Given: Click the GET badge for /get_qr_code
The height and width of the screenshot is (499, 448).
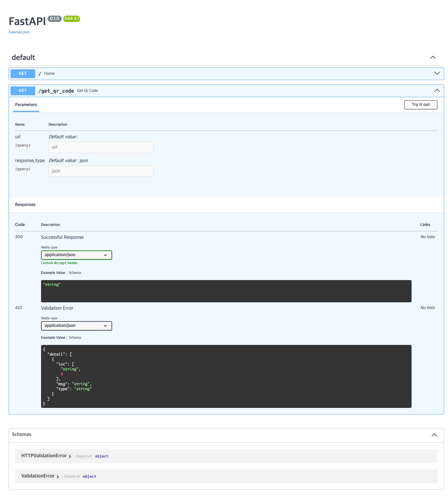Looking at the screenshot, I should (x=23, y=91).
